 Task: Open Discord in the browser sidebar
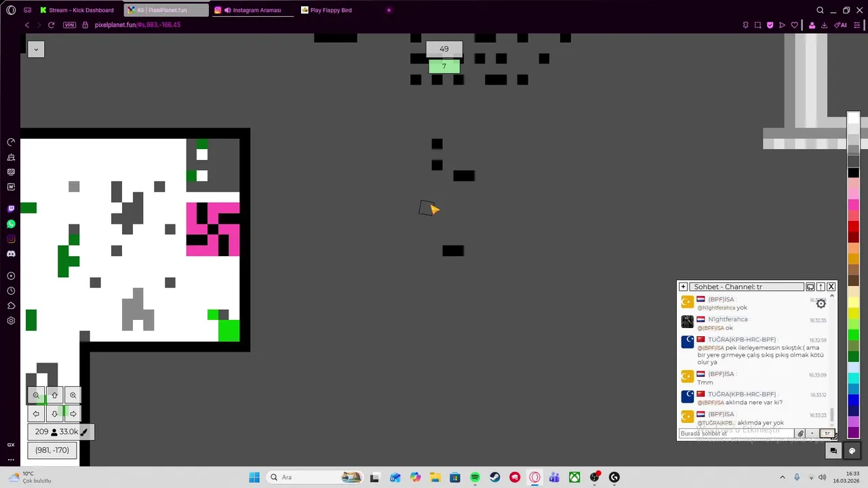point(11,253)
